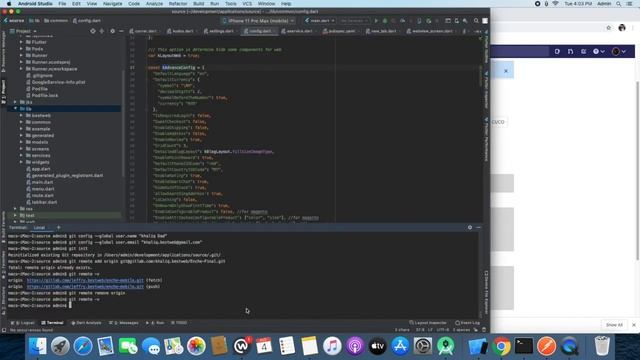This screenshot has width=640, height=360.
Task: Expand the Pods folder
Action: (x=21, y=49)
